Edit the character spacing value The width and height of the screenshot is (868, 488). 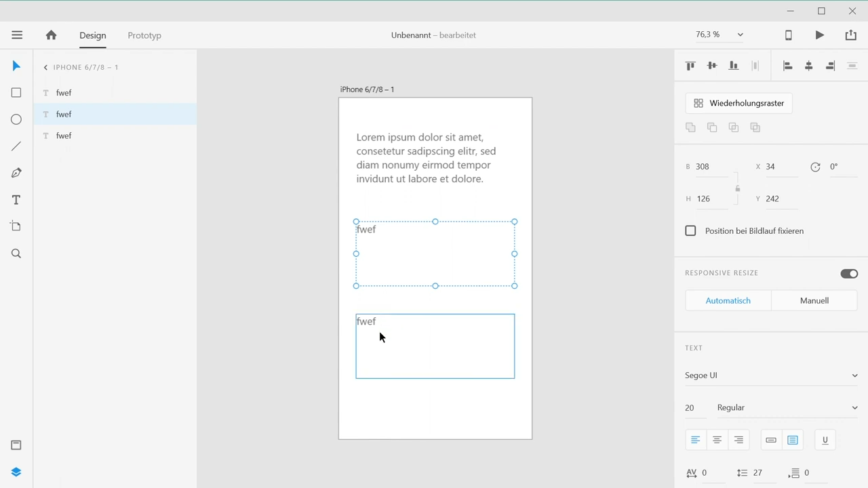tap(712, 473)
